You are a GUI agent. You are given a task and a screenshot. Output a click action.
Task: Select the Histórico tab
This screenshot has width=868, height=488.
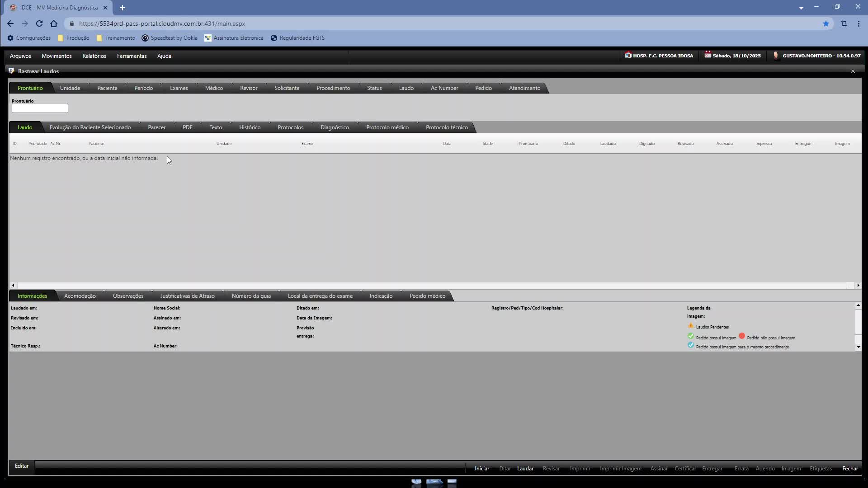coord(250,127)
